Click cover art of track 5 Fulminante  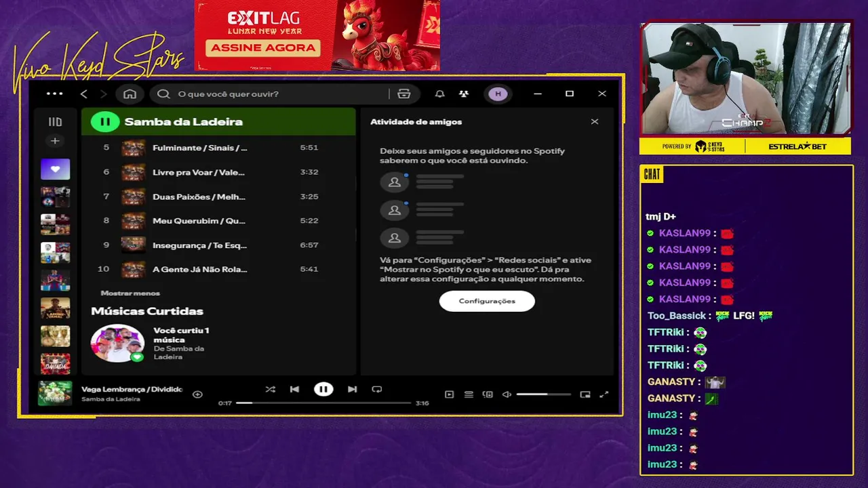pyautogui.click(x=133, y=148)
